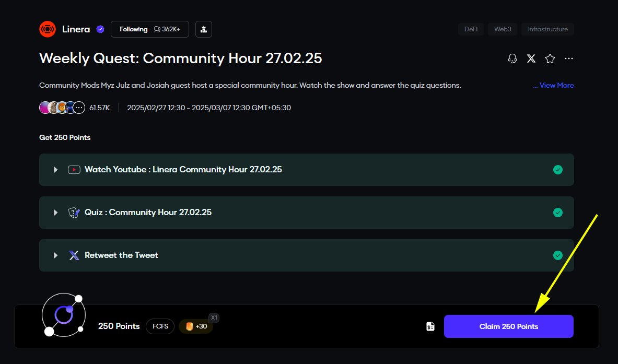Favorite the quest with the star icon
The image size is (618, 364).
pos(550,58)
